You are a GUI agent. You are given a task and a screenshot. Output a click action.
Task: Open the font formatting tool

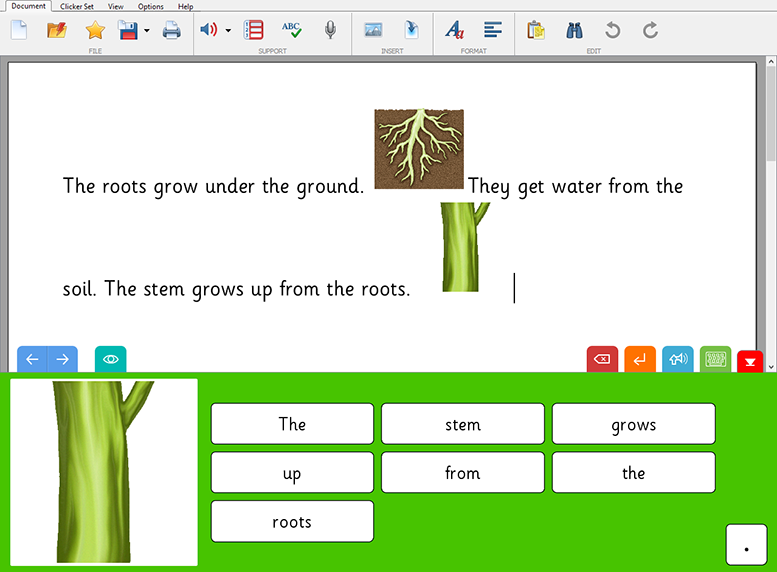(454, 30)
